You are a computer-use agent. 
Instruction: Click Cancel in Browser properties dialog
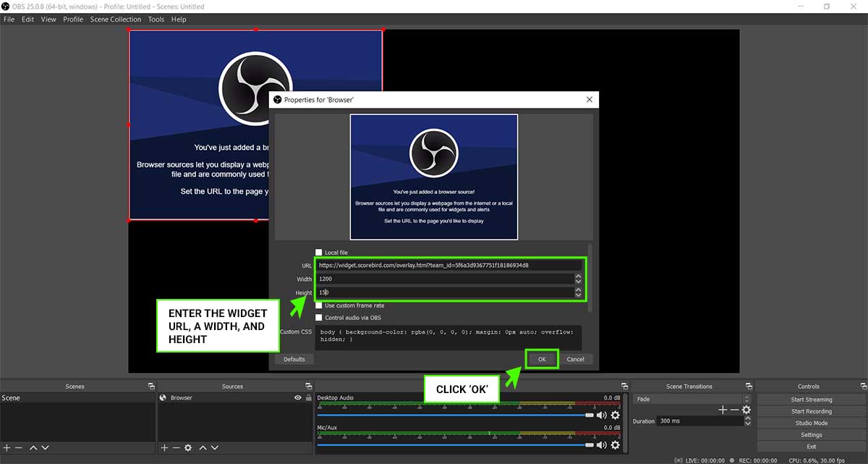(576, 359)
